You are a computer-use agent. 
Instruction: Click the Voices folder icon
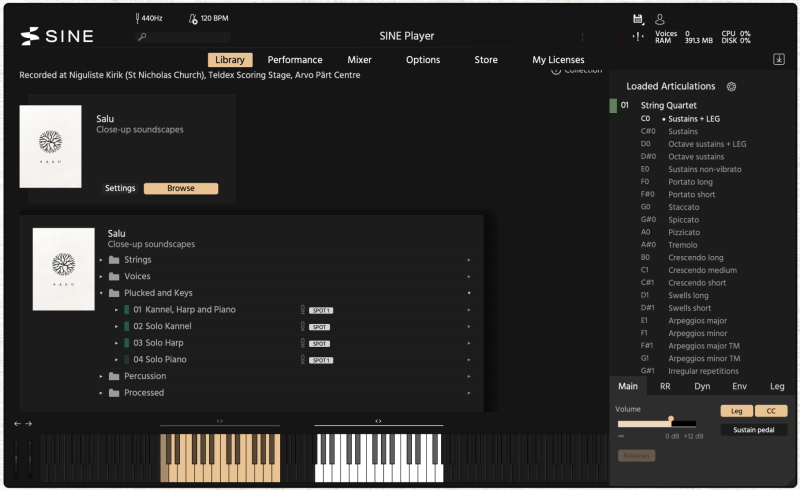(x=114, y=276)
